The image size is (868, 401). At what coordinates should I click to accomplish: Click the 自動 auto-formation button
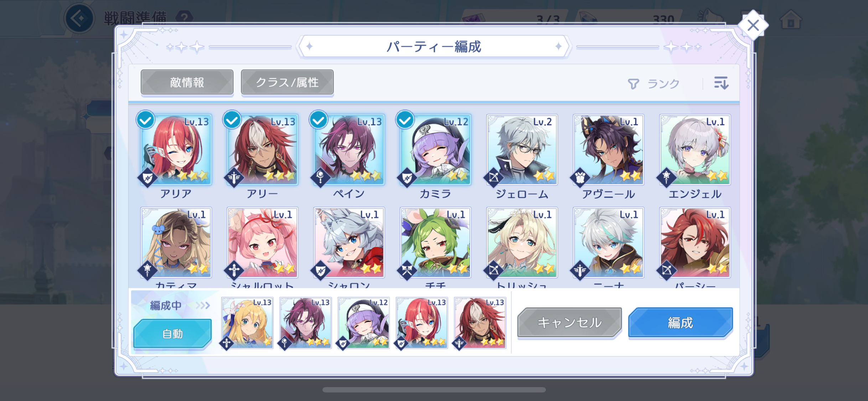172,334
